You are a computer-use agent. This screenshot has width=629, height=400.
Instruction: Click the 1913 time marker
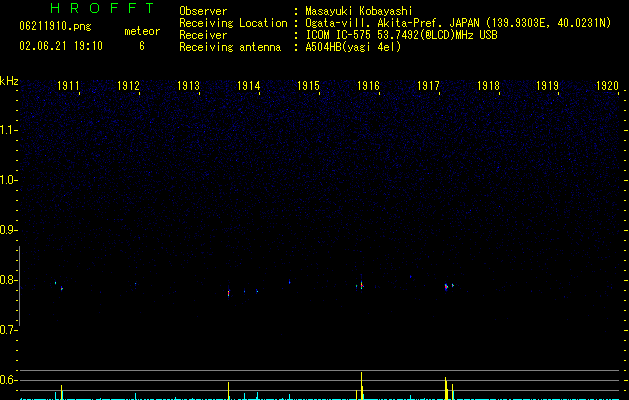pos(188,86)
